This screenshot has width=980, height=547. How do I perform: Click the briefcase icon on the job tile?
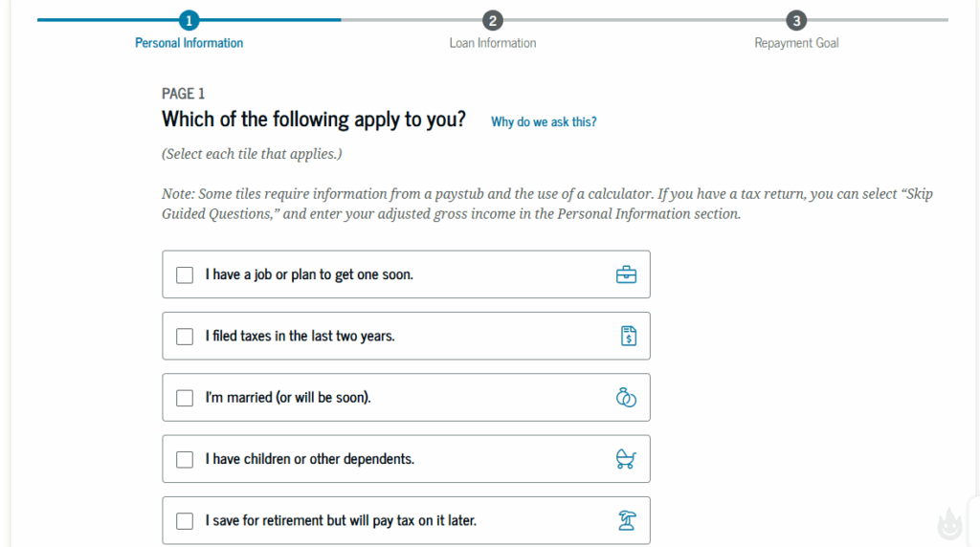click(626, 274)
